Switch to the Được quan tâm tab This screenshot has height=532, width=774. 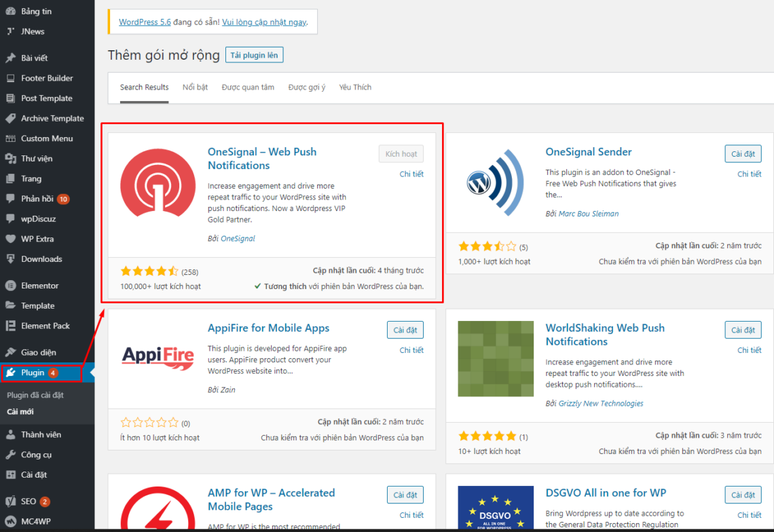coord(248,87)
